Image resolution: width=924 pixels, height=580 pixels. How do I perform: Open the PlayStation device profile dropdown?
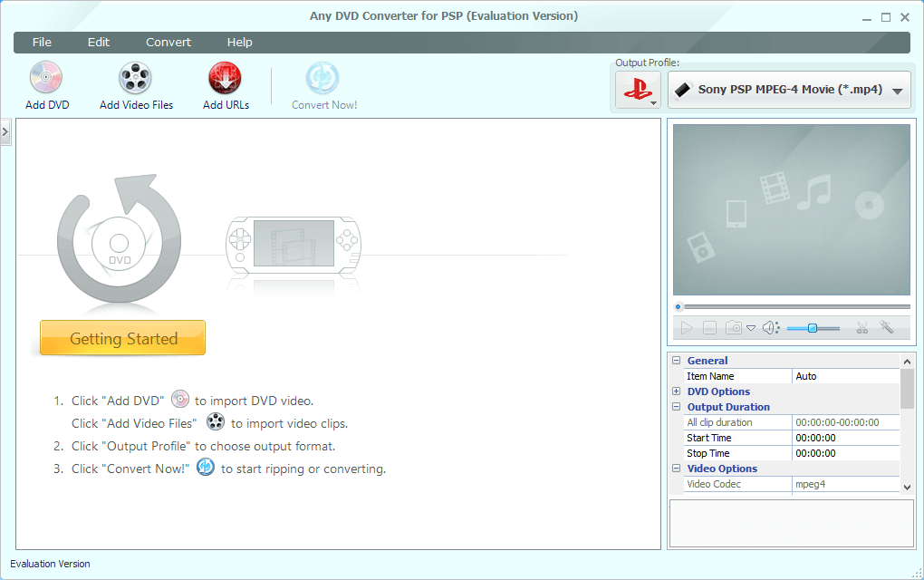click(x=638, y=91)
